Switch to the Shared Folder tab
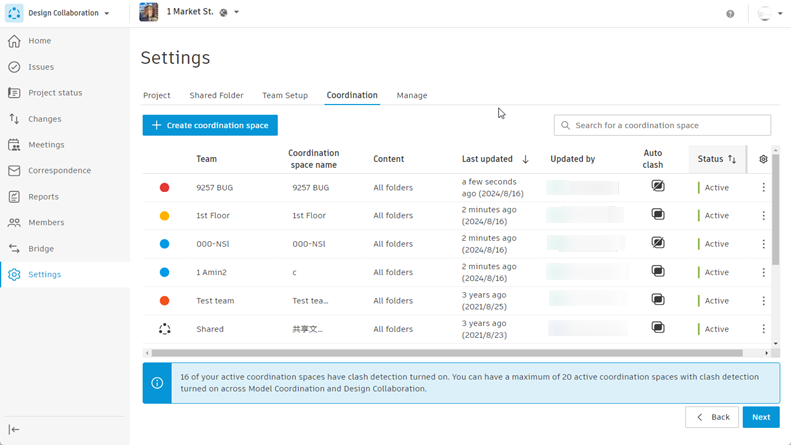Screen dimensions: 791x445 pyautogui.click(x=216, y=96)
